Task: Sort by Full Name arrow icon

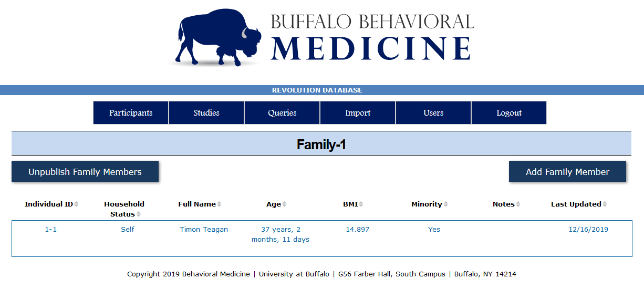Action: (219, 204)
